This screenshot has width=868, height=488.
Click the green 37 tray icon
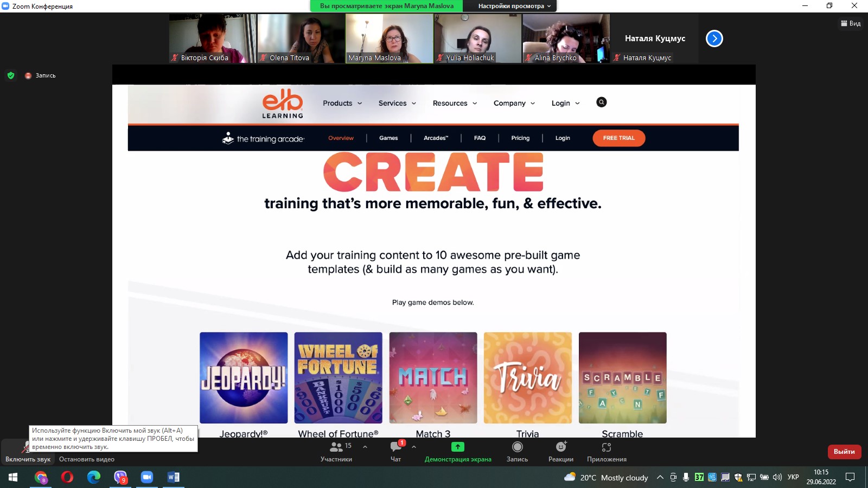point(699,477)
